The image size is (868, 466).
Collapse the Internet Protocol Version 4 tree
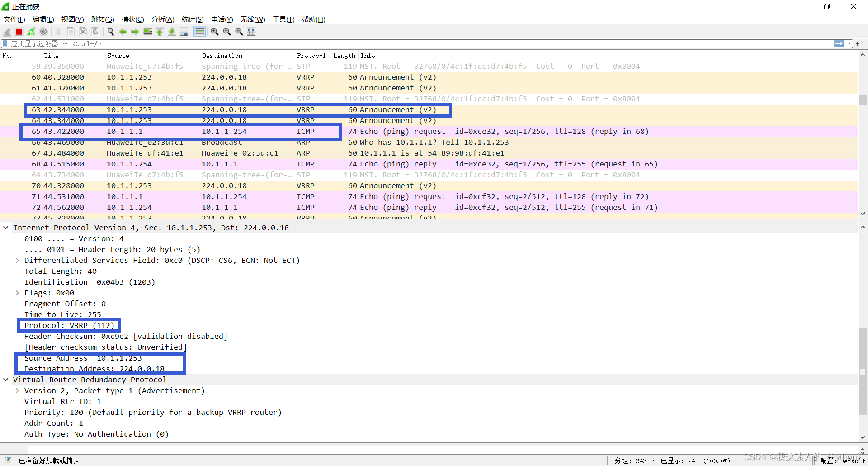[6, 228]
